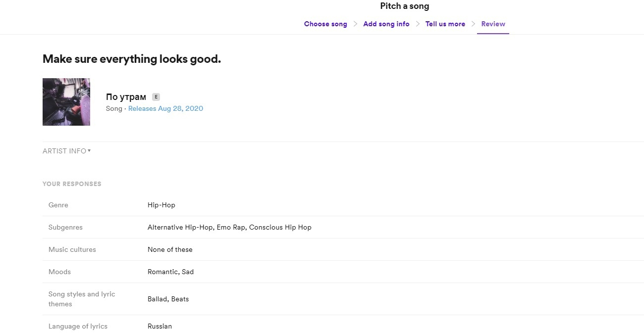Go back to the Choose song step
The width and height of the screenshot is (644, 334).
pyautogui.click(x=325, y=24)
